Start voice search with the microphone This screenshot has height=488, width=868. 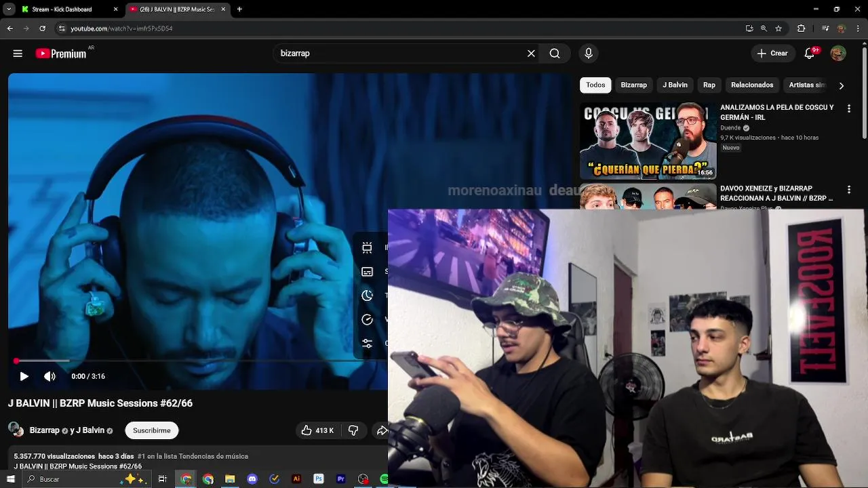[x=589, y=54]
